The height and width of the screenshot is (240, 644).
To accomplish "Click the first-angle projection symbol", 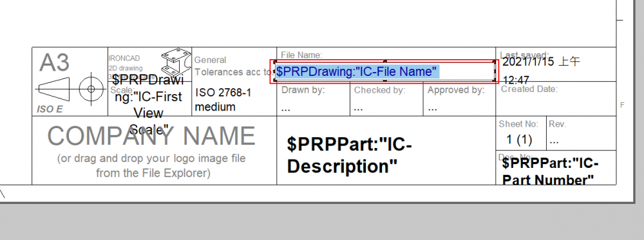I will pos(71,89).
